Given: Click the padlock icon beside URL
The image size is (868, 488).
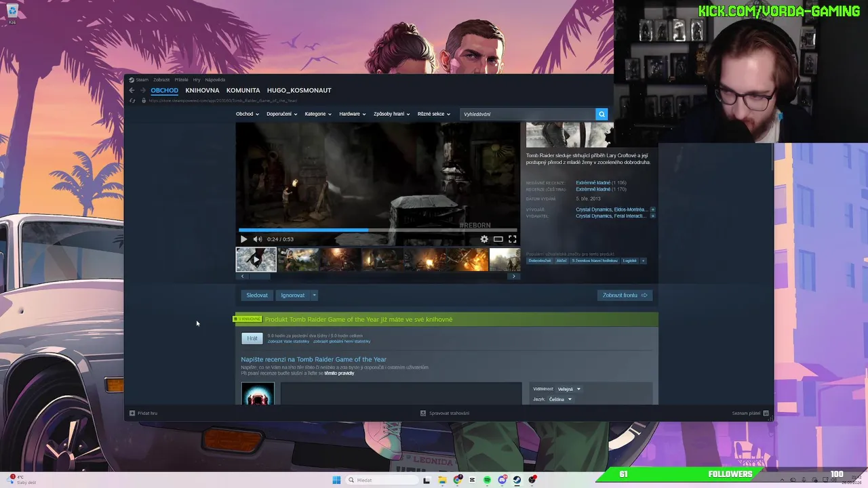Looking at the screenshot, I should (x=144, y=100).
